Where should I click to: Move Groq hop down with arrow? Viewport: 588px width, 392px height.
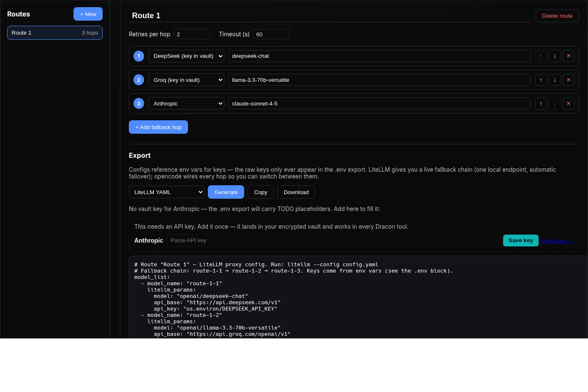555,80
